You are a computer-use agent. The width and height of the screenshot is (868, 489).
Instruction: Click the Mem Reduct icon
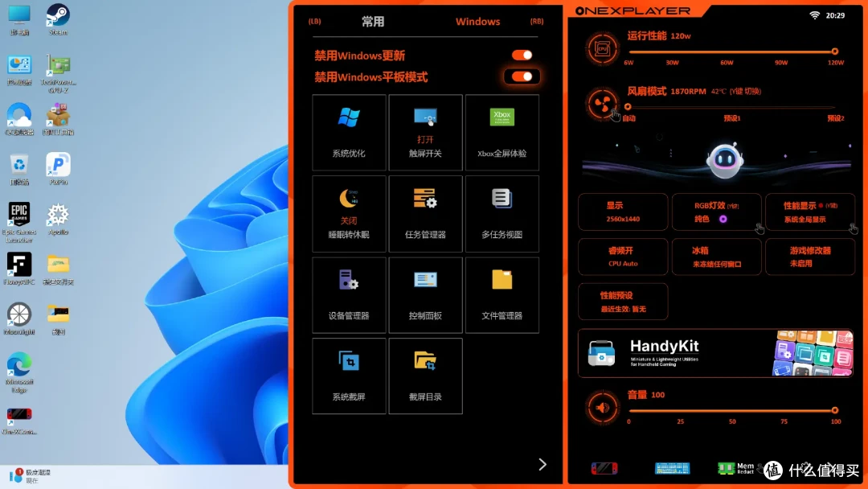pos(735,469)
